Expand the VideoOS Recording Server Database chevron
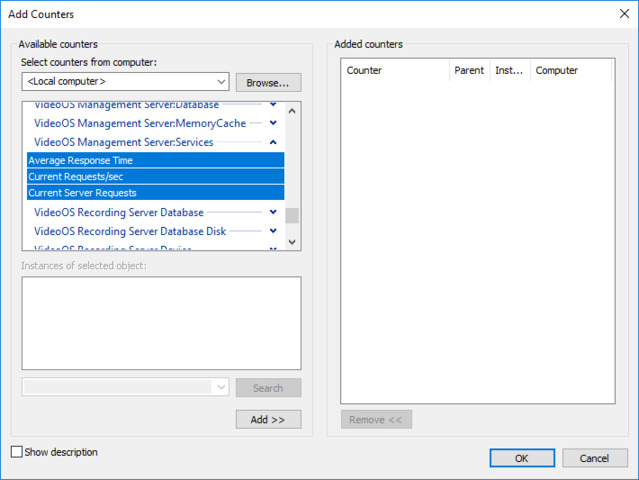Image resolution: width=639 pixels, height=480 pixels. [272, 212]
